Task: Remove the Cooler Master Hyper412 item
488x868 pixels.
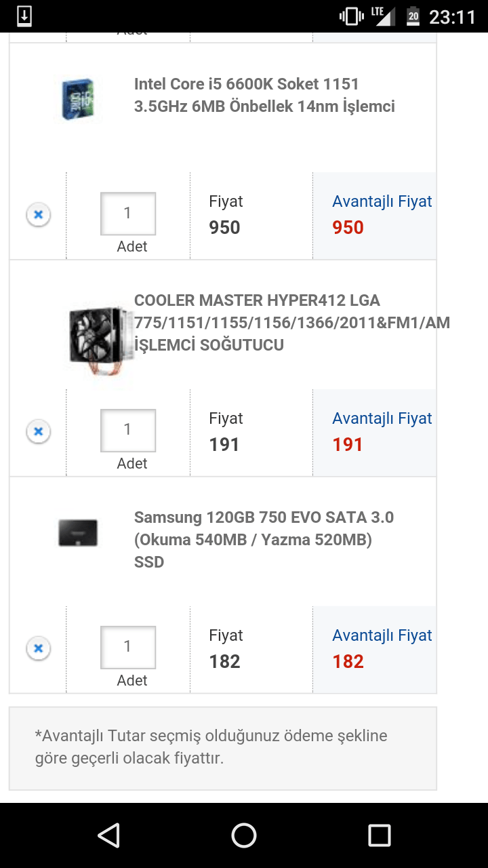Action: [39, 431]
